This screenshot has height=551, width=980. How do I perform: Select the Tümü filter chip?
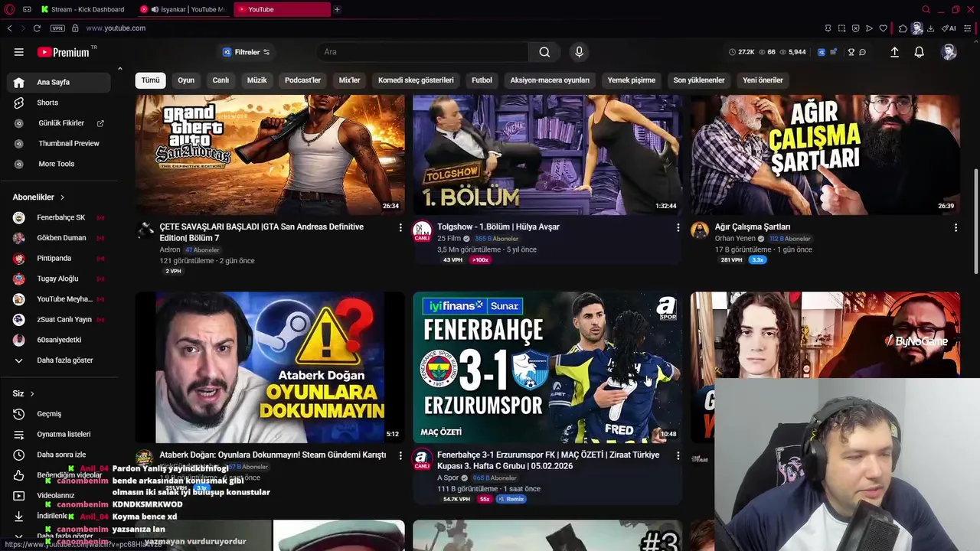pyautogui.click(x=150, y=80)
